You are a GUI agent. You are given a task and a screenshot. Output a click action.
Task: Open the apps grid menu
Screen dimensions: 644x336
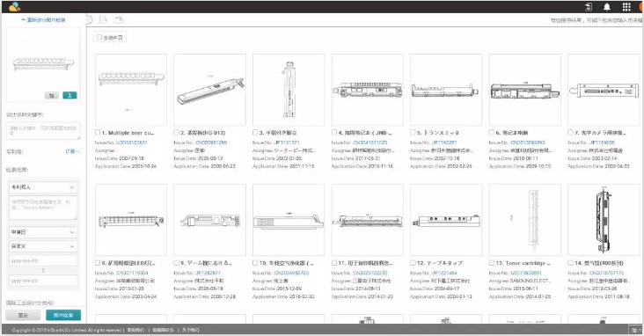tap(626, 6)
